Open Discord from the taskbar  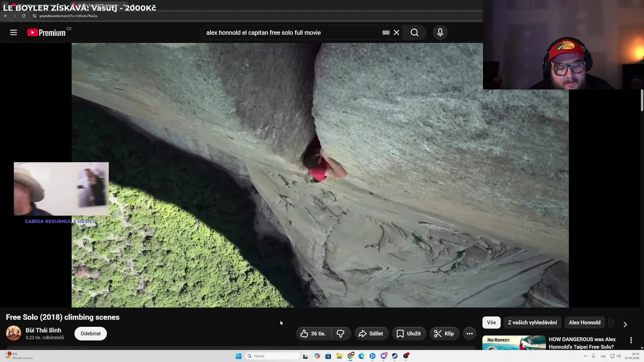tap(384, 356)
